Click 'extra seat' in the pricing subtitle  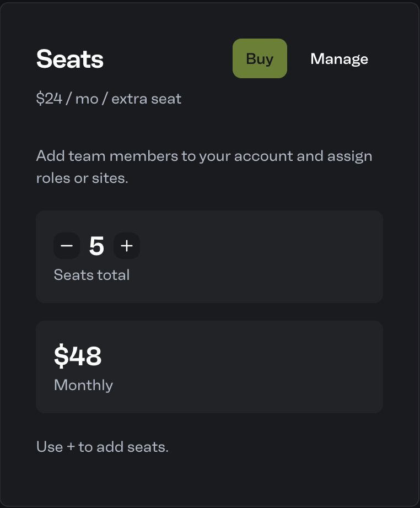147,99
